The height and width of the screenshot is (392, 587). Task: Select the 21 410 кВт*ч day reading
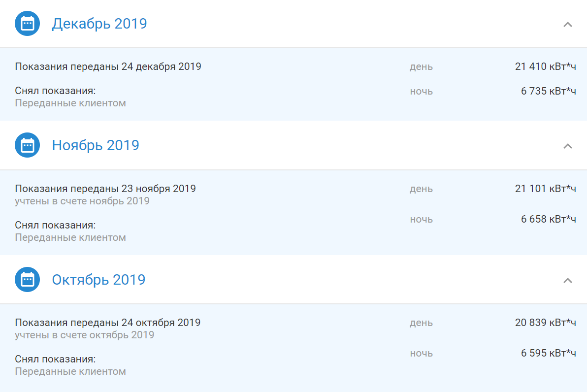point(546,66)
